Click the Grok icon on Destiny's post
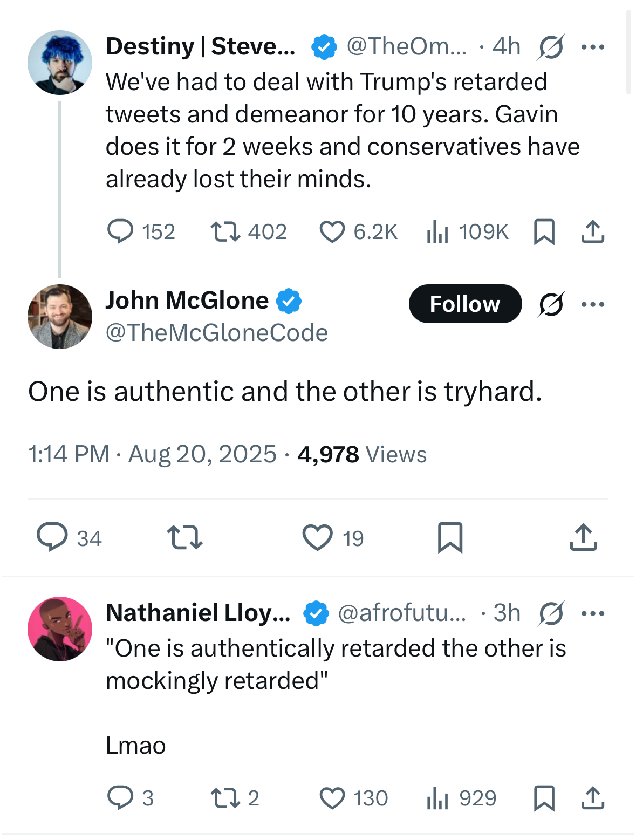This screenshot has height=840, width=636. point(551,47)
